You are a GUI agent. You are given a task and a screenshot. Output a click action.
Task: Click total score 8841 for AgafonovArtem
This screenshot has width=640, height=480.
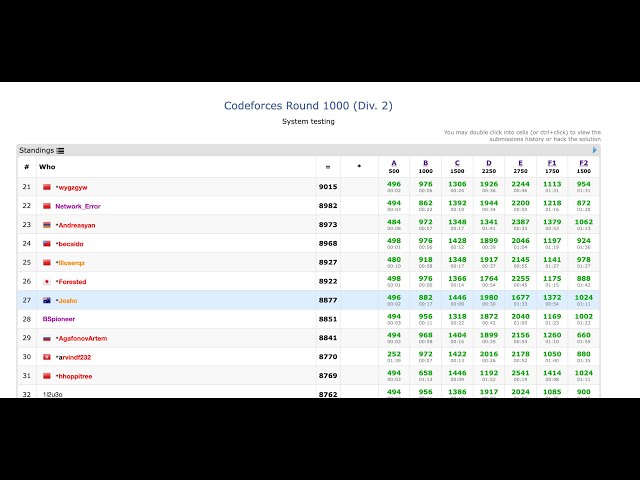(328, 338)
